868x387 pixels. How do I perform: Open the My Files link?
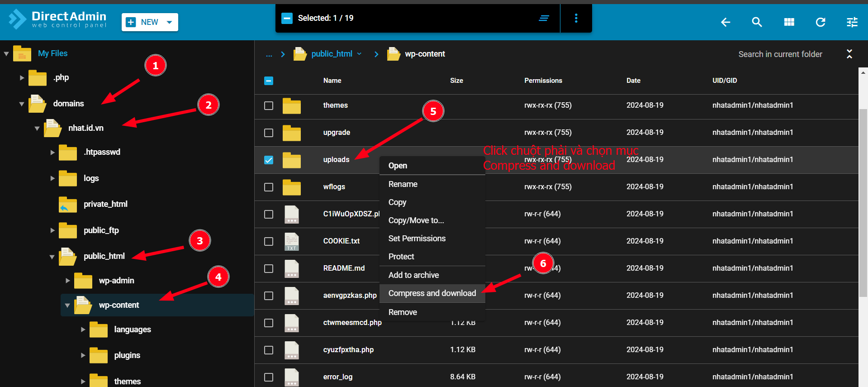click(52, 53)
